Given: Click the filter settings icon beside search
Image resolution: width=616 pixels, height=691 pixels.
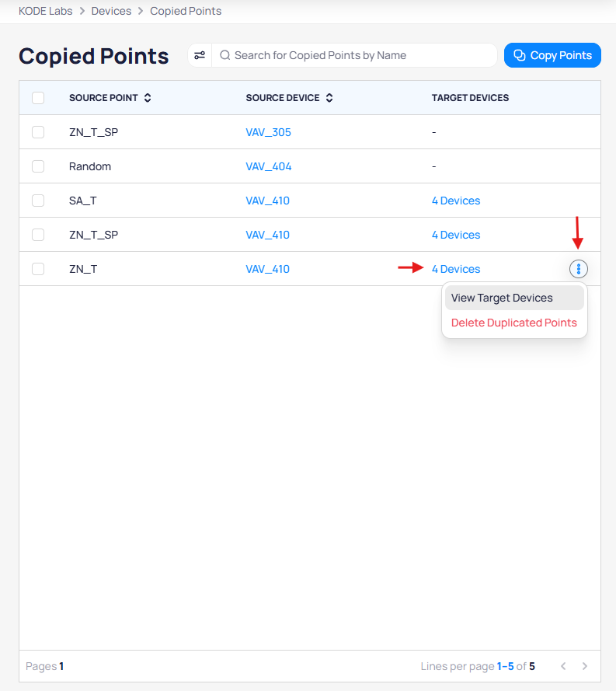Looking at the screenshot, I should [x=200, y=55].
